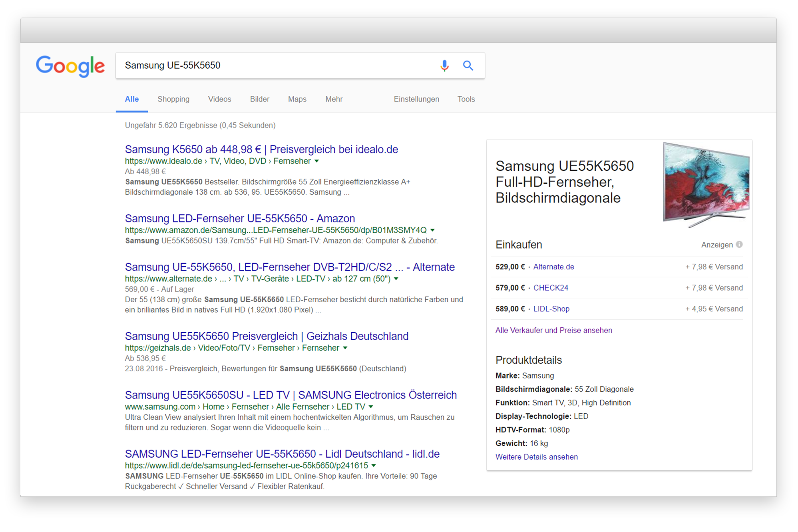Open Alternate result URL dropdown arrow
The image size is (798, 532).
pos(396,279)
